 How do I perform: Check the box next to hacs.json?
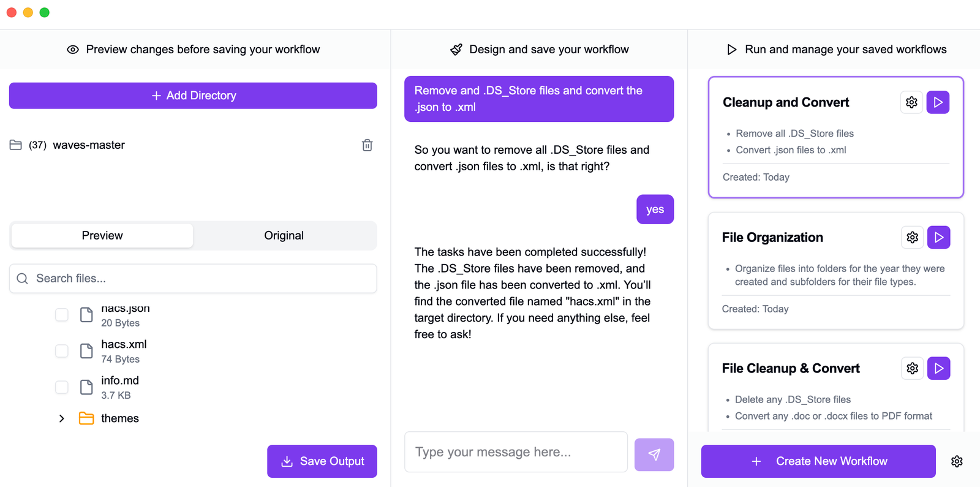tap(62, 315)
